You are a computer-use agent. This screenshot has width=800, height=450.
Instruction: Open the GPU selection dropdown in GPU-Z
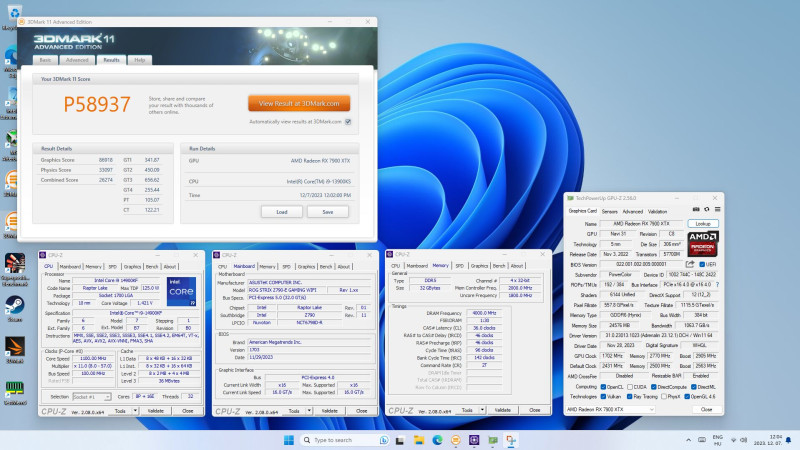pyautogui.click(x=610, y=409)
